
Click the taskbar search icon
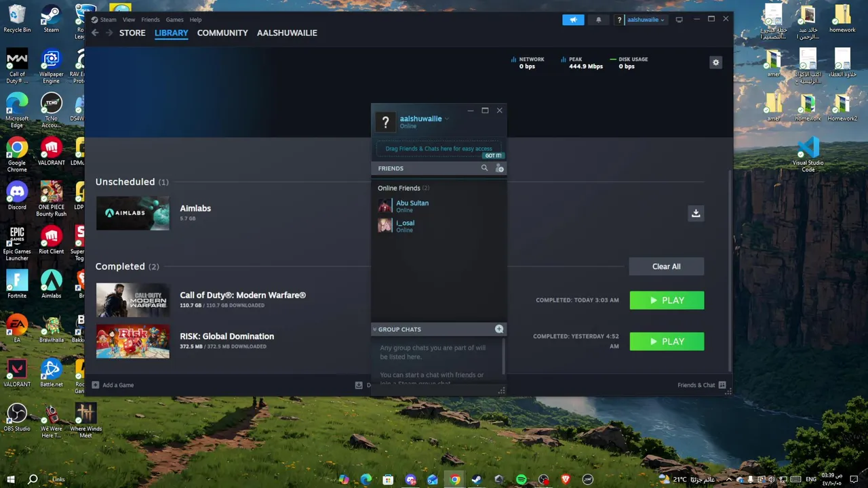(x=33, y=479)
